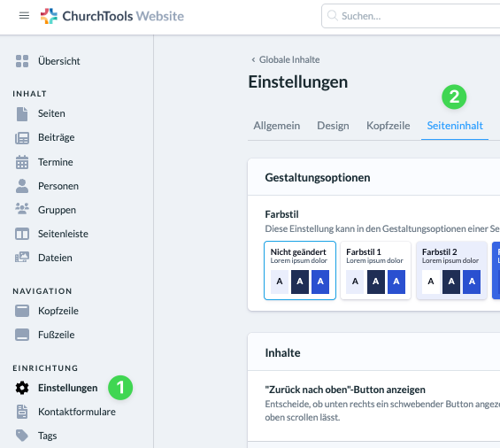
Task: Click the Seiten page icon
Action: [x=22, y=114]
